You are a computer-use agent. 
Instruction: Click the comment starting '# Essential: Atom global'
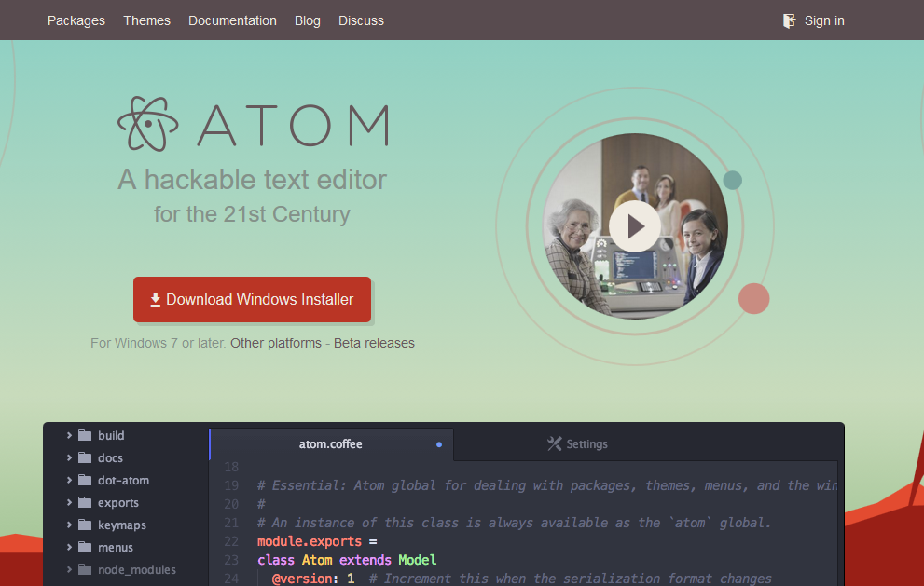(x=547, y=486)
